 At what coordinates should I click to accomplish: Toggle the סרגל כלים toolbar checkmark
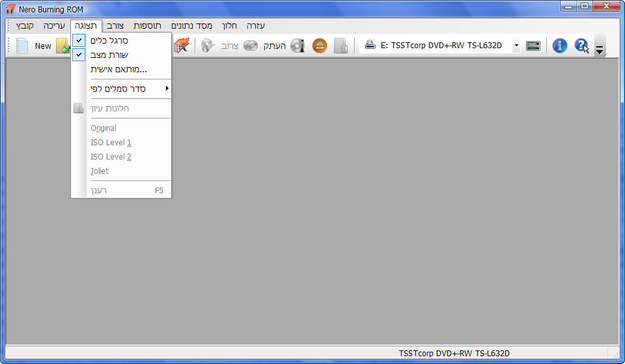tap(79, 40)
